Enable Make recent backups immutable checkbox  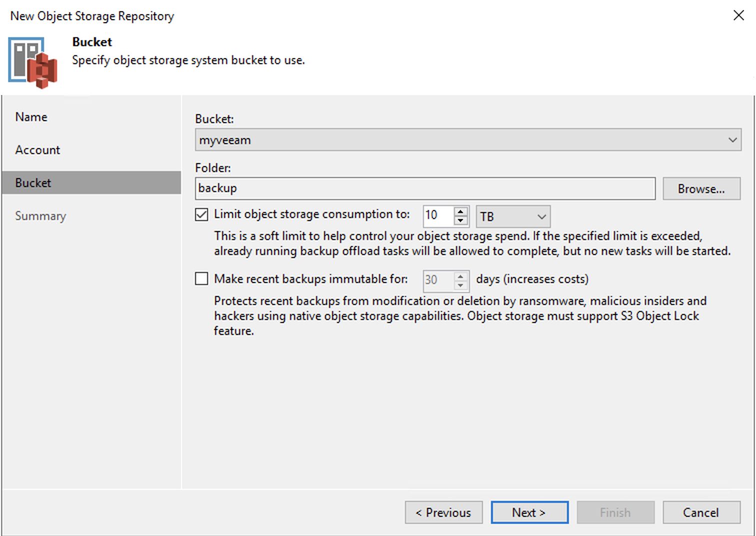tap(201, 278)
